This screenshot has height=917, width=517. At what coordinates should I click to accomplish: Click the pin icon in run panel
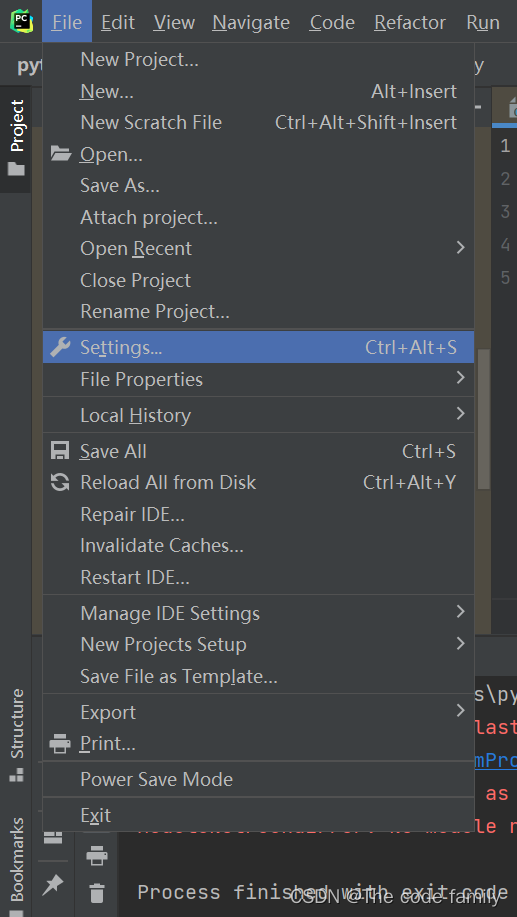53,885
